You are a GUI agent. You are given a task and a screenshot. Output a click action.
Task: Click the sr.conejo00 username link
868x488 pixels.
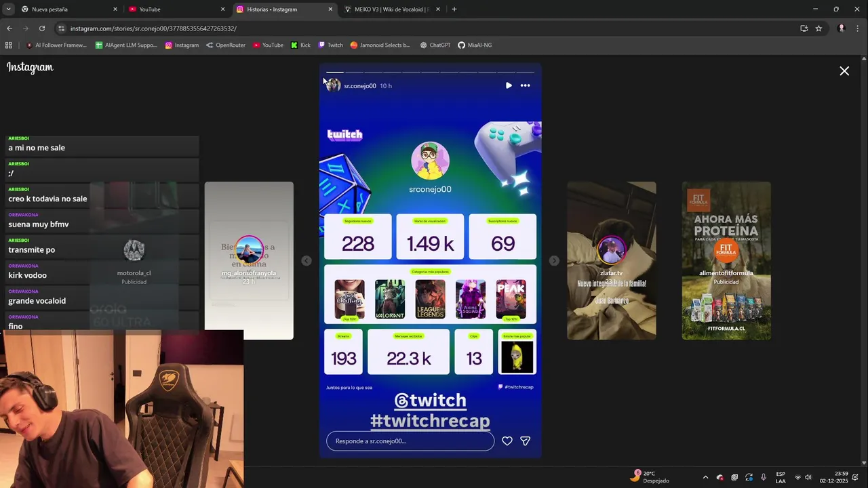pos(359,86)
